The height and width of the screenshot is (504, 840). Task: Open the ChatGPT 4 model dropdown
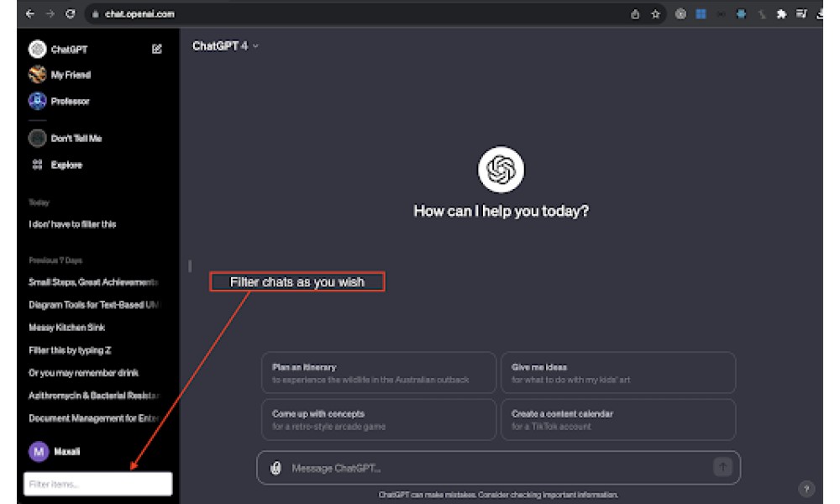pyautogui.click(x=225, y=46)
